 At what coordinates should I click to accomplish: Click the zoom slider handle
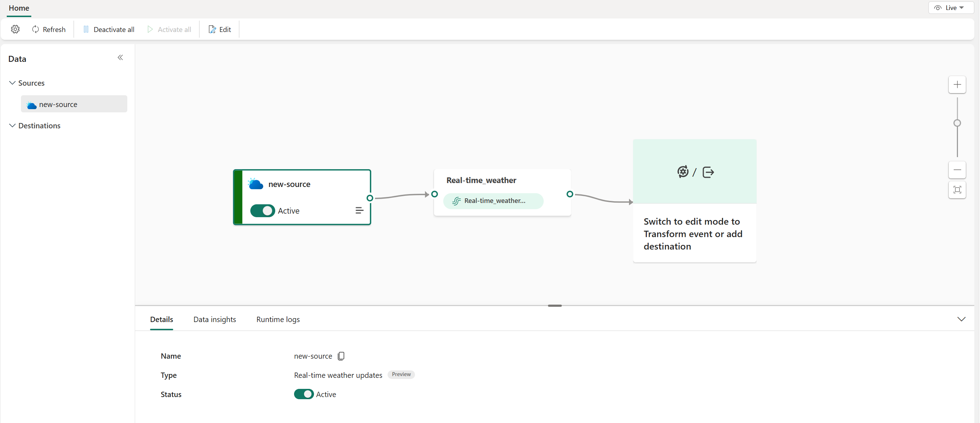coord(957,123)
